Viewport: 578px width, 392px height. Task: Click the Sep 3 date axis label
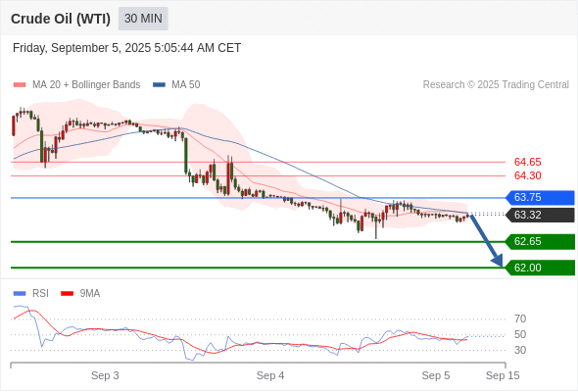click(105, 375)
